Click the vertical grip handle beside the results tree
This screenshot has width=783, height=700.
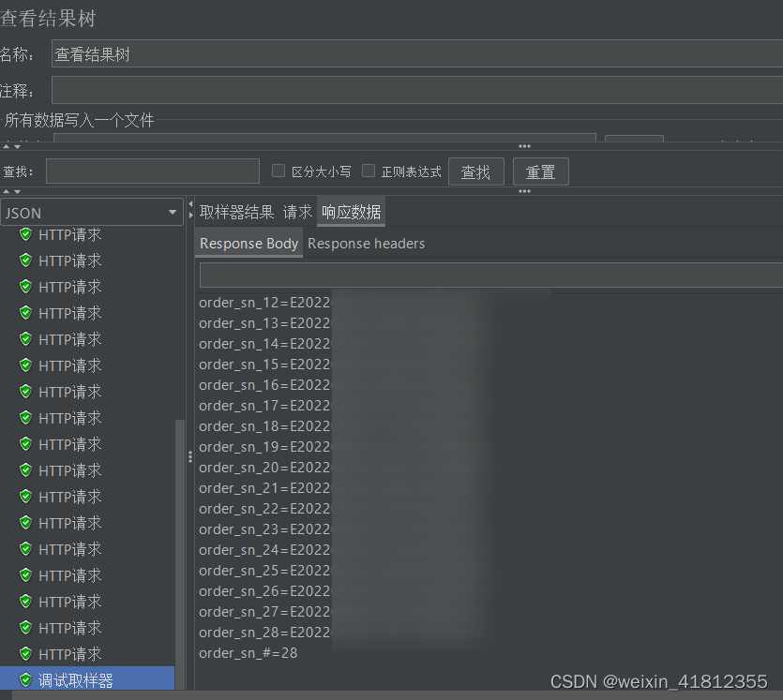[x=190, y=456]
